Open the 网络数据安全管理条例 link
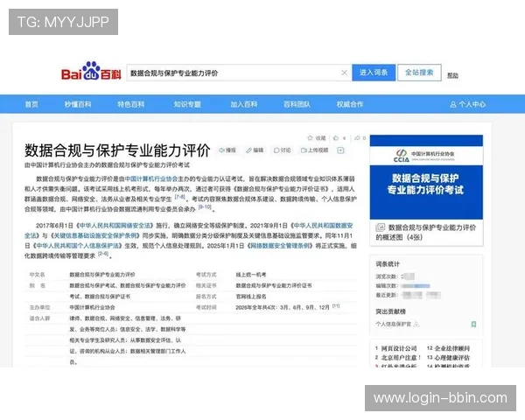The height and width of the screenshot is (420, 525). [x=280, y=246]
